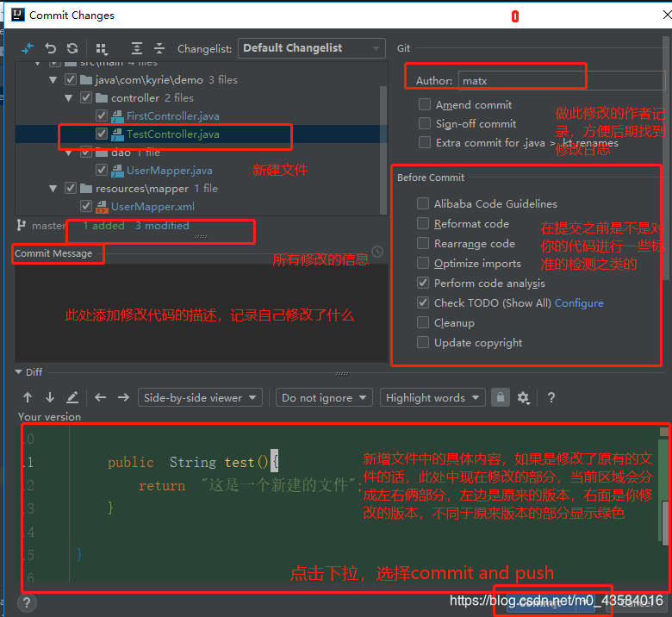Screen dimensions: 672x617
Task: Click the Rollback (undo arrow) icon
Action: click(x=51, y=48)
